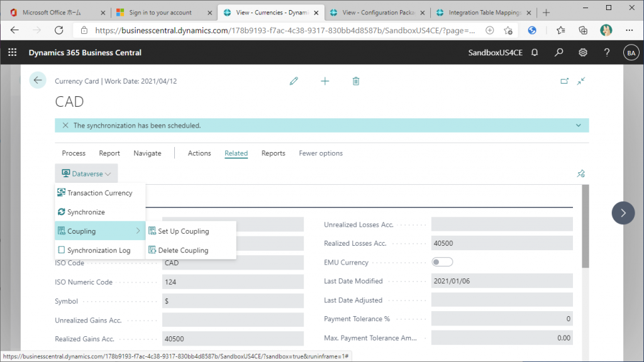The image size is (644, 362).
Task: Open the Actions menu
Action: click(199, 153)
